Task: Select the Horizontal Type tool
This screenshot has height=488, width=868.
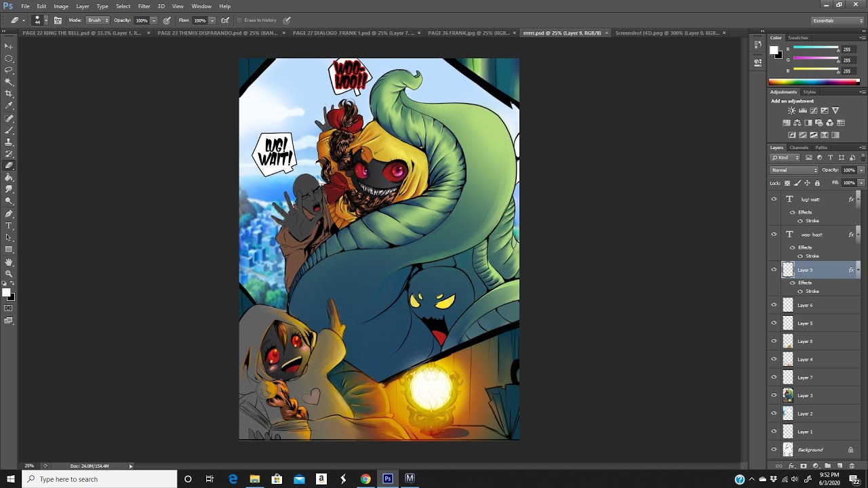Action: pos(9,226)
